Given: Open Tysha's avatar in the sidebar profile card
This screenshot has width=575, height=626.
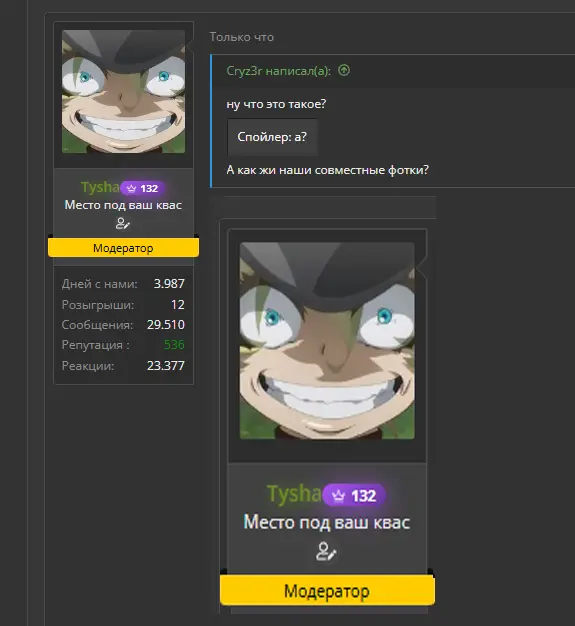Looking at the screenshot, I should (123, 91).
